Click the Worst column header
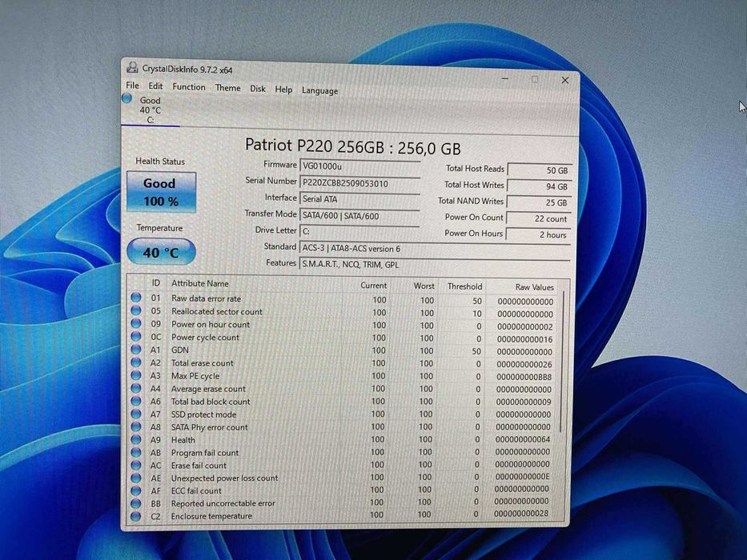747x560 pixels. tap(424, 286)
